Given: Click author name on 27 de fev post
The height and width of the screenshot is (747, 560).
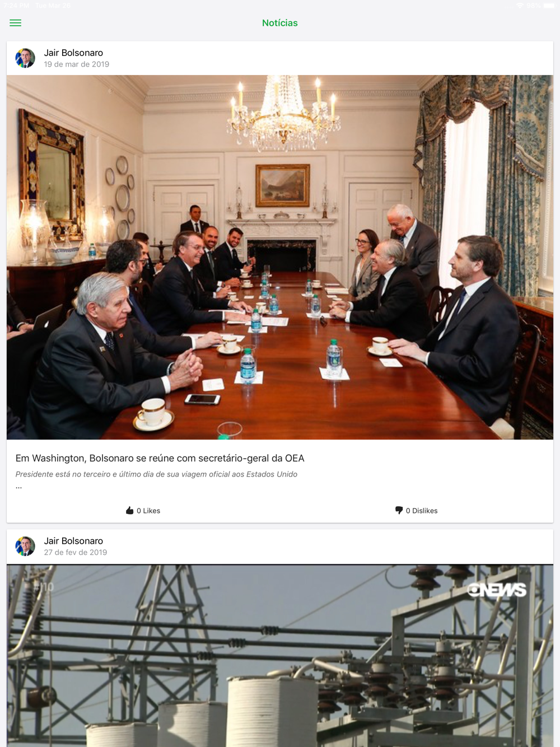Looking at the screenshot, I should click(73, 541).
